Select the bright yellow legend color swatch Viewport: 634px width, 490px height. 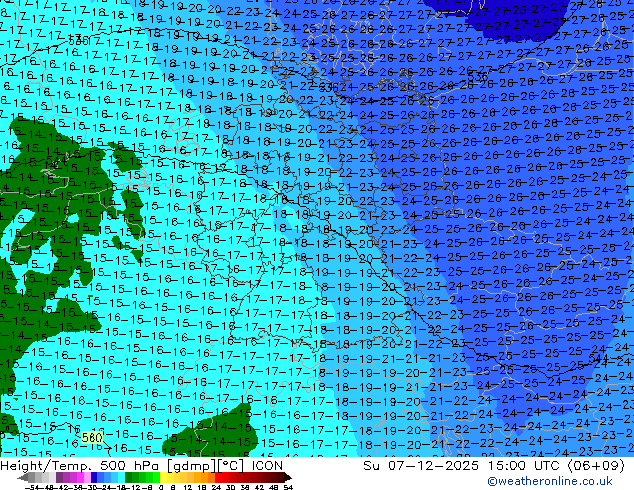(x=163, y=478)
